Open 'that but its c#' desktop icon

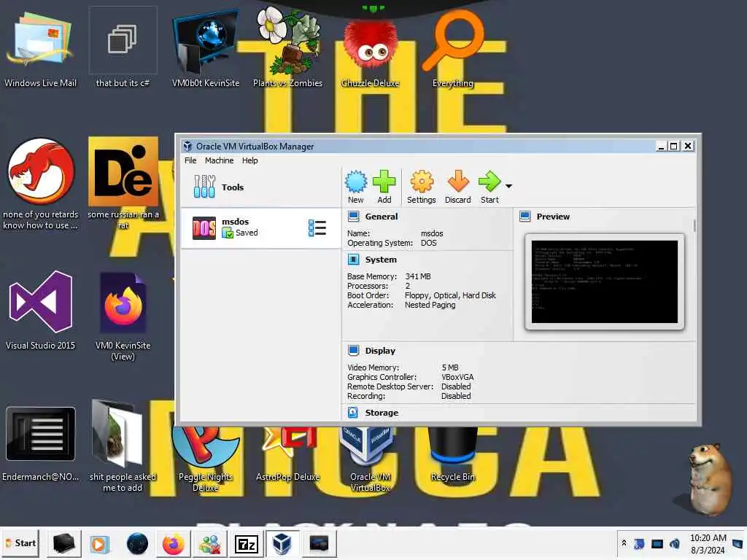(x=123, y=47)
